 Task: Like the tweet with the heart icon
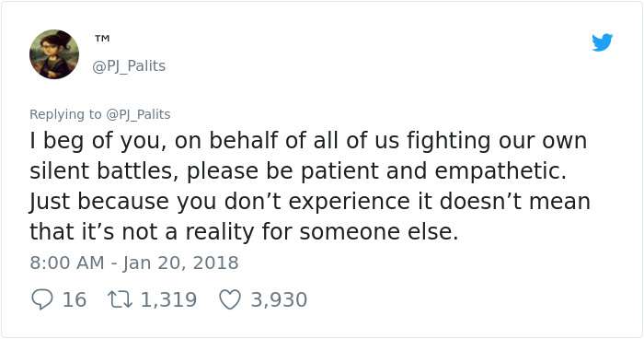coord(230,299)
